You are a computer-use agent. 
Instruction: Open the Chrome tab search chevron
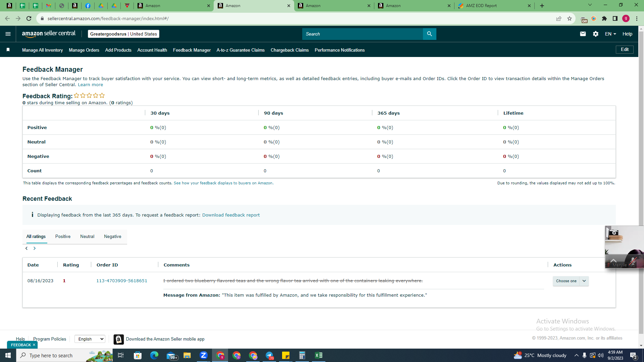590,5
